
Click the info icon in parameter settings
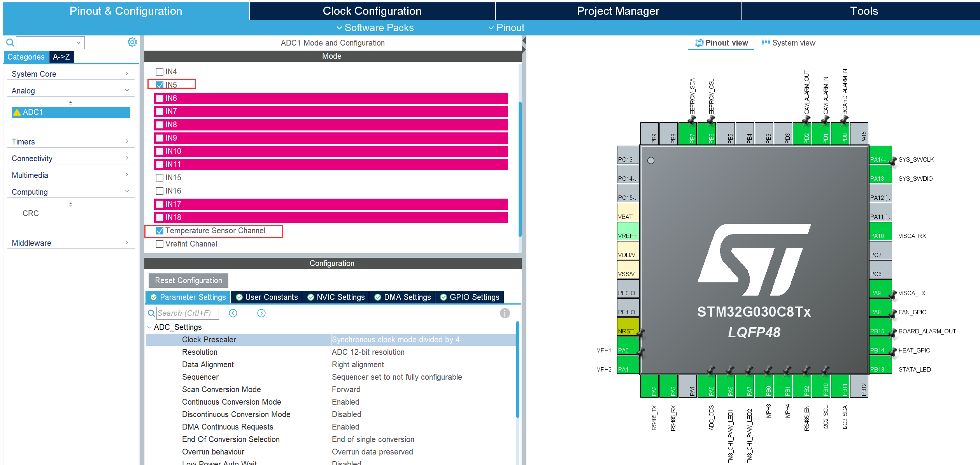tap(505, 313)
